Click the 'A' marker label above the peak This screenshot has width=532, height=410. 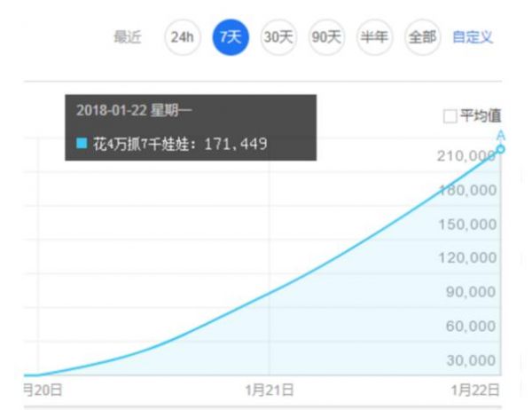pyautogui.click(x=501, y=136)
